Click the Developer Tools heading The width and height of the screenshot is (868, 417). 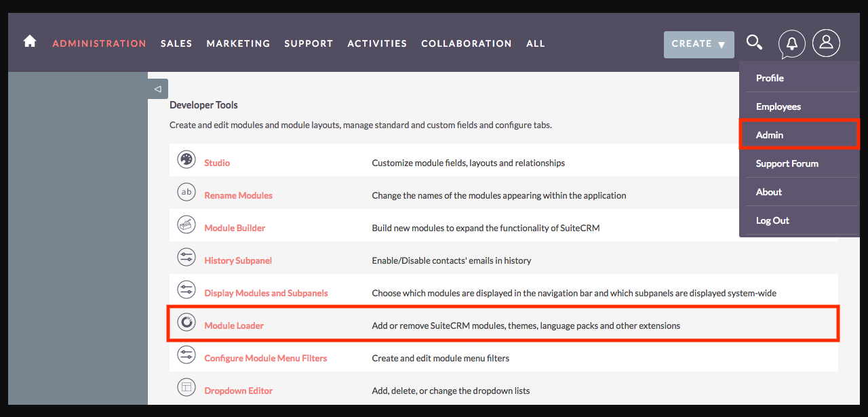click(x=203, y=105)
